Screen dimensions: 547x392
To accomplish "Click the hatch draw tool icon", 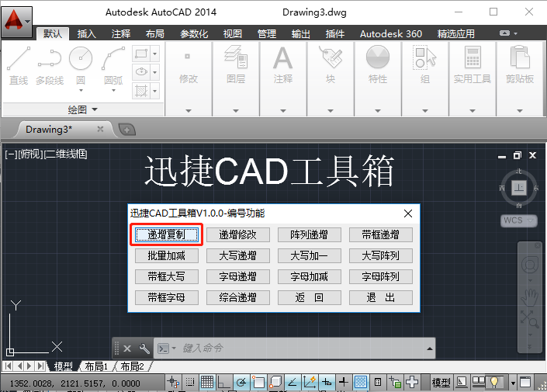I will pyautogui.click(x=141, y=91).
